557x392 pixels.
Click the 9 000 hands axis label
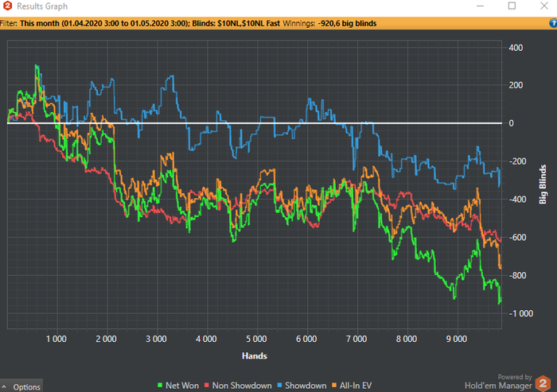457,339
